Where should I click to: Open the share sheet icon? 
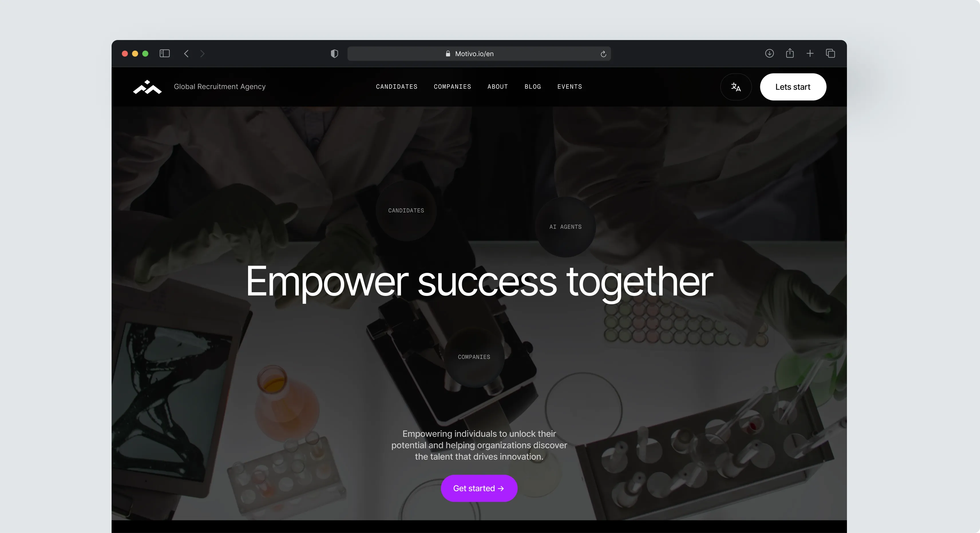[790, 53]
